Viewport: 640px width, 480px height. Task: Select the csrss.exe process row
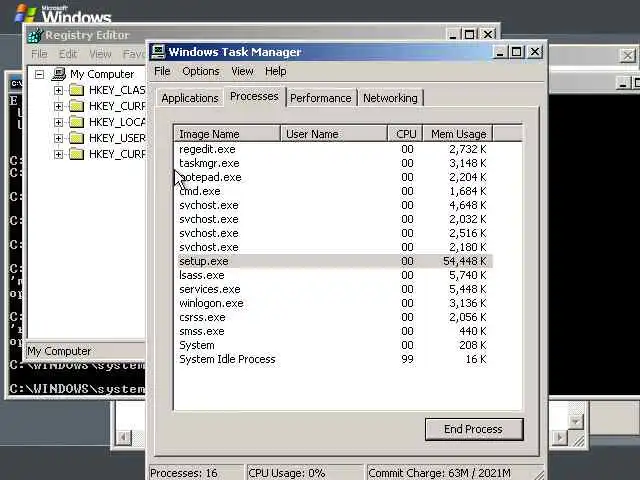click(333, 317)
